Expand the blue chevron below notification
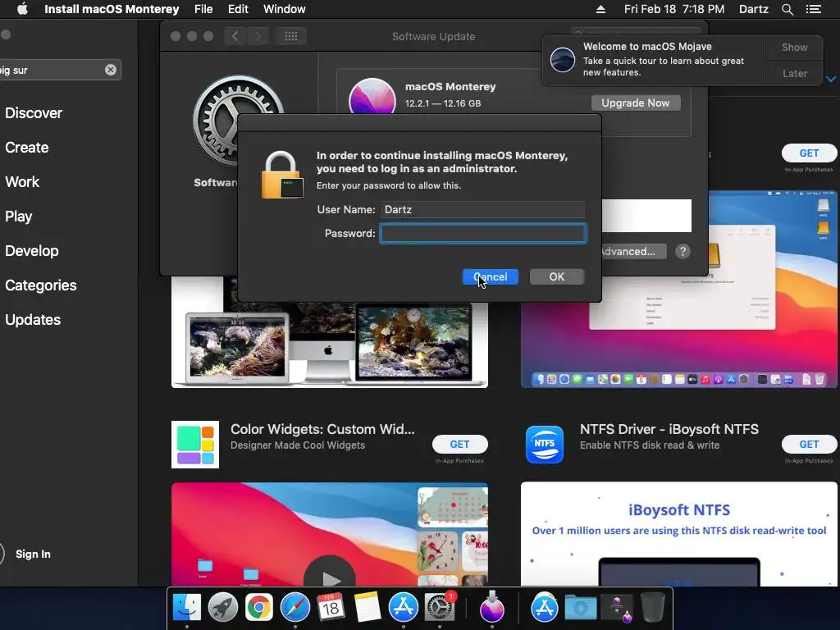The image size is (840, 630). pyautogui.click(x=831, y=79)
